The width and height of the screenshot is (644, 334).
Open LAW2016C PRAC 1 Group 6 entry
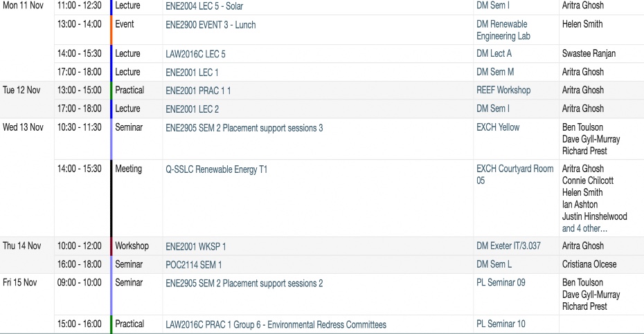coord(276,324)
